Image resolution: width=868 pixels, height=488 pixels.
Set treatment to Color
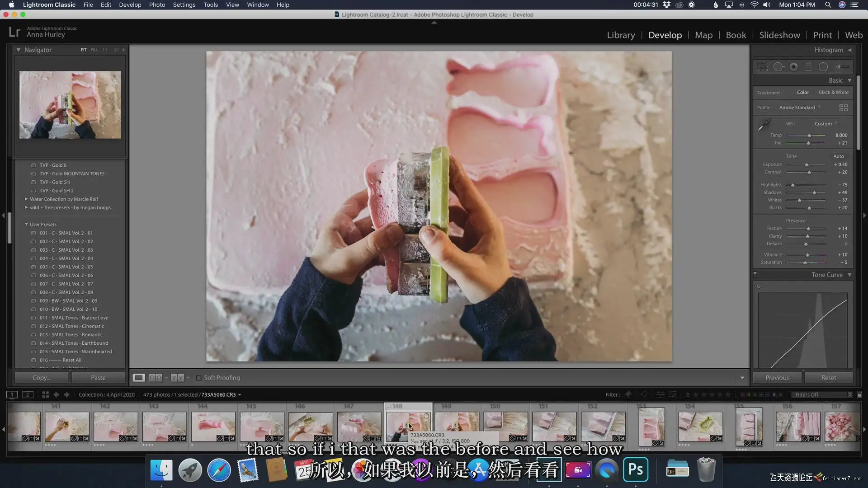(x=803, y=92)
